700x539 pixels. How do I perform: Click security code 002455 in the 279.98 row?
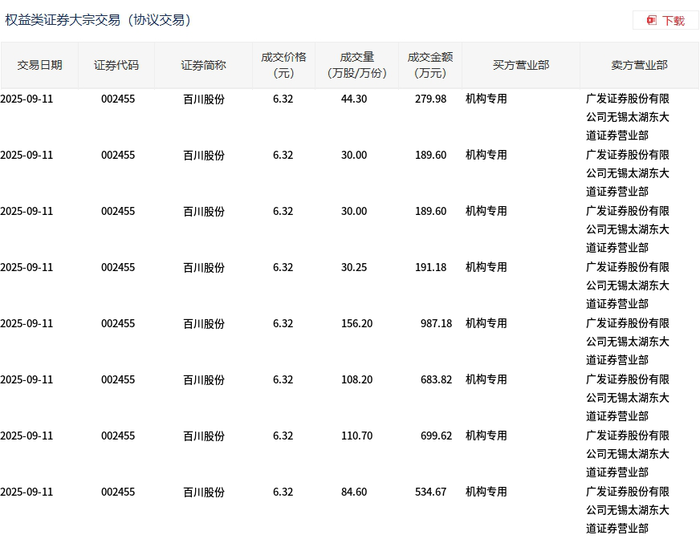point(118,99)
